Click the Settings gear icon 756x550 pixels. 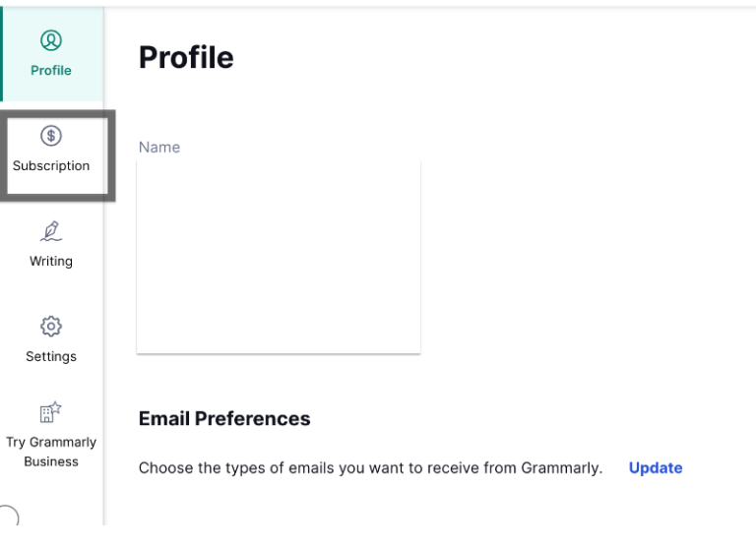click(x=51, y=326)
